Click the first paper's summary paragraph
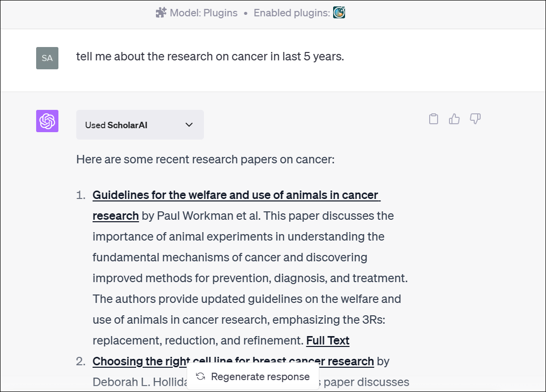546x392 pixels. [x=250, y=278]
